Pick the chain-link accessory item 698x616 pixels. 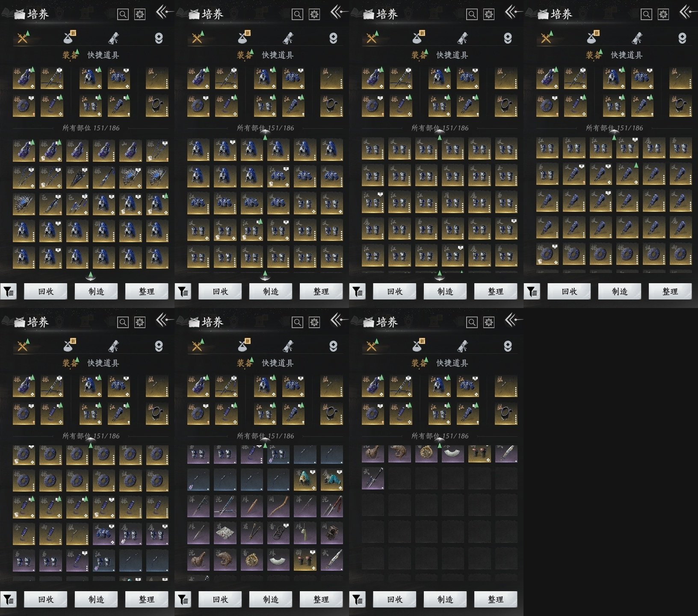[278, 533]
